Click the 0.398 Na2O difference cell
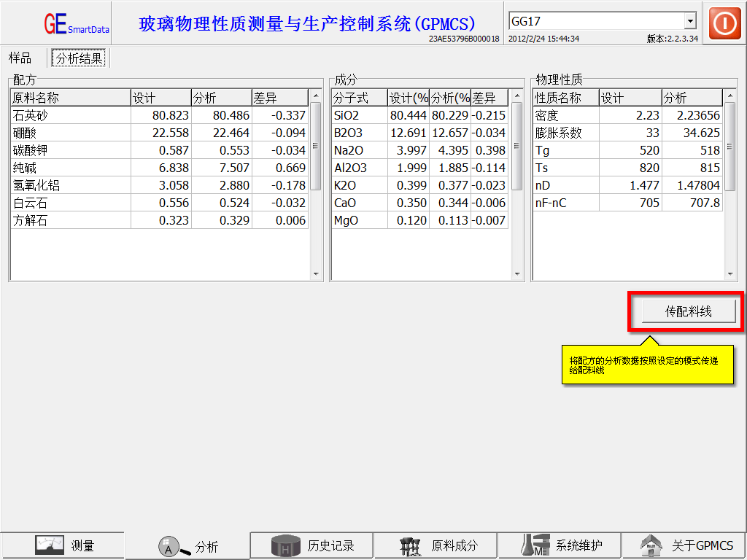The width and height of the screenshot is (747, 560). (489, 150)
